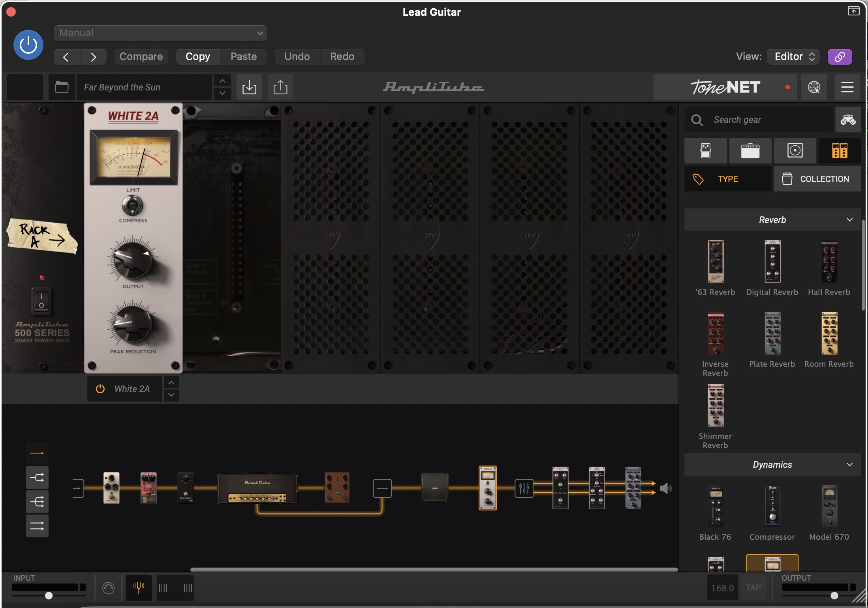This screenshot has width=868, height=608.
Task: Select the red pedal in signal chain
Action: pos(148,488)
